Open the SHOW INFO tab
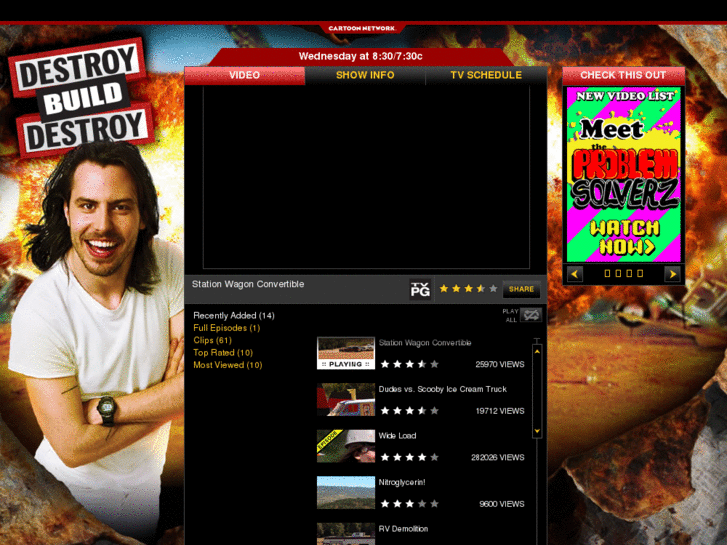Screen dimensions: 727x545 pyautogui.click(x=365, y=75)
